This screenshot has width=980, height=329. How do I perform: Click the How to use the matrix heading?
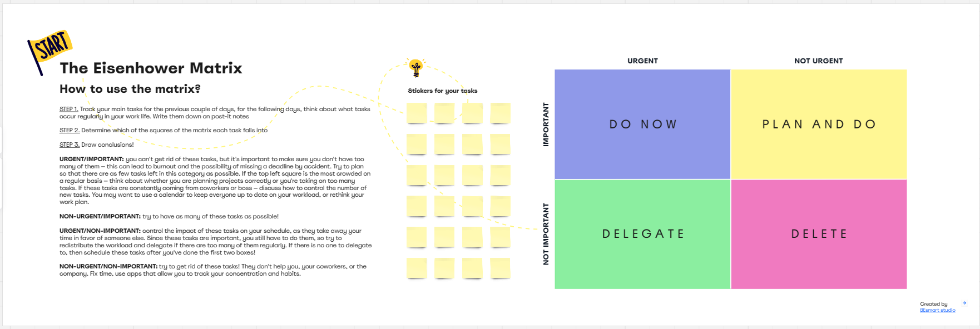(130, 89)
